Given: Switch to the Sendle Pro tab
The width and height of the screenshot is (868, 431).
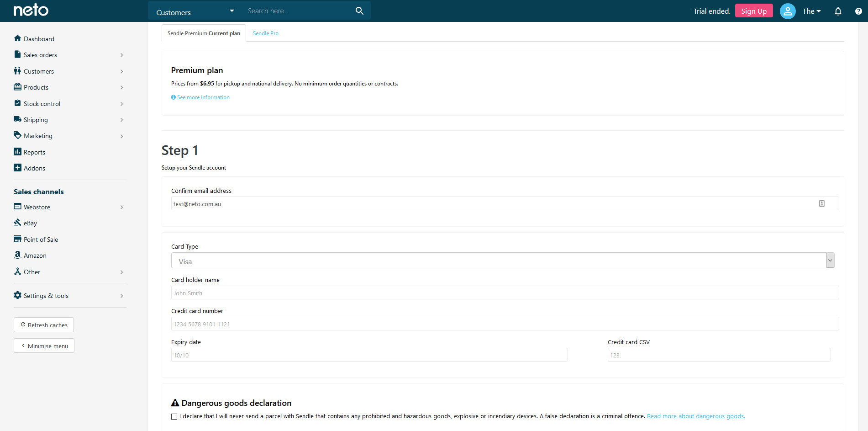Looking at the screenshot, I should tap(266, 33).
